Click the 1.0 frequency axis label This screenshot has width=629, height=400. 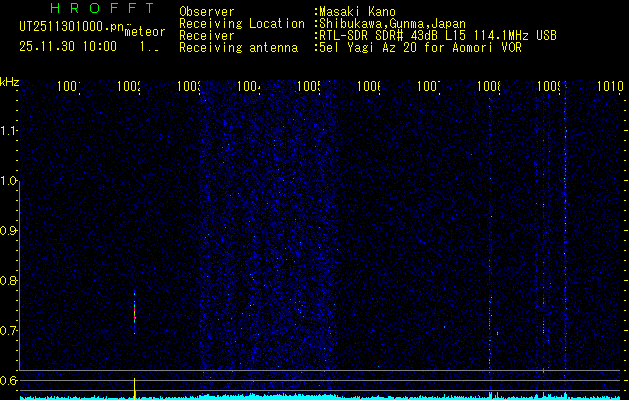[x=8, y=181]
